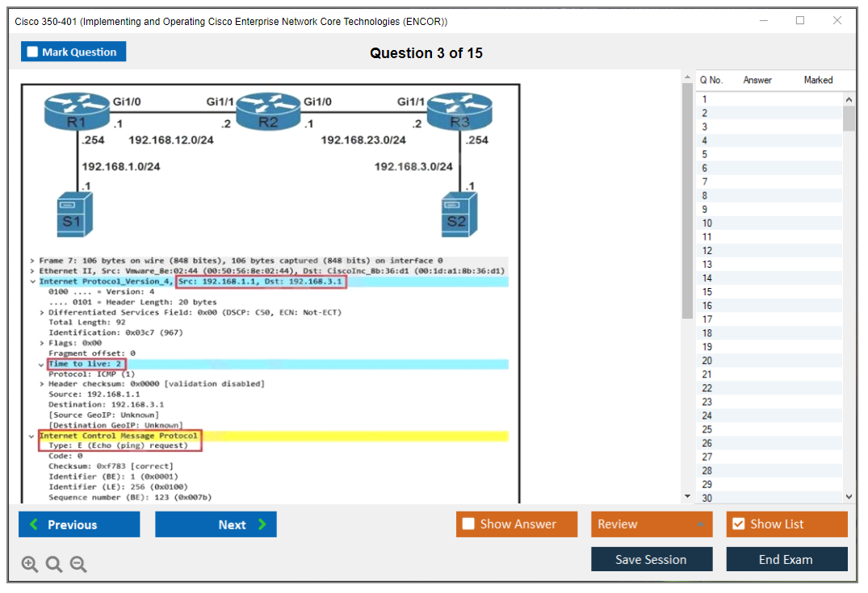Click the R1 router icon in diagram
The width and height of the screenshot is (868, 593).
point(77,111)
